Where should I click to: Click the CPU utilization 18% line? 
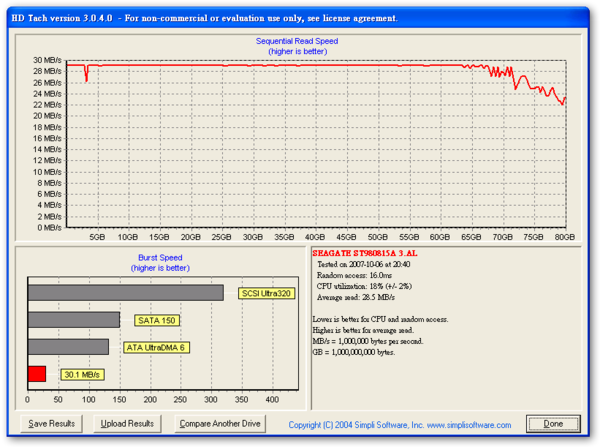(364, 286)
